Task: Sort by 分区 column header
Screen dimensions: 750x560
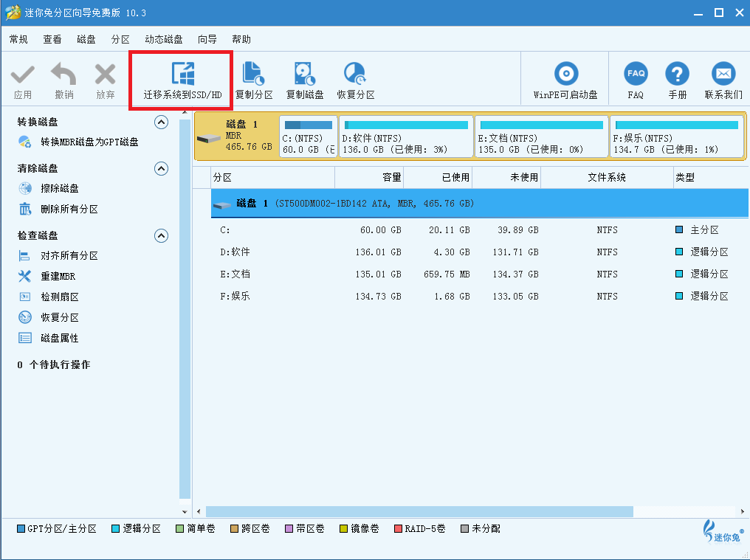Action: tap(272, 177)
